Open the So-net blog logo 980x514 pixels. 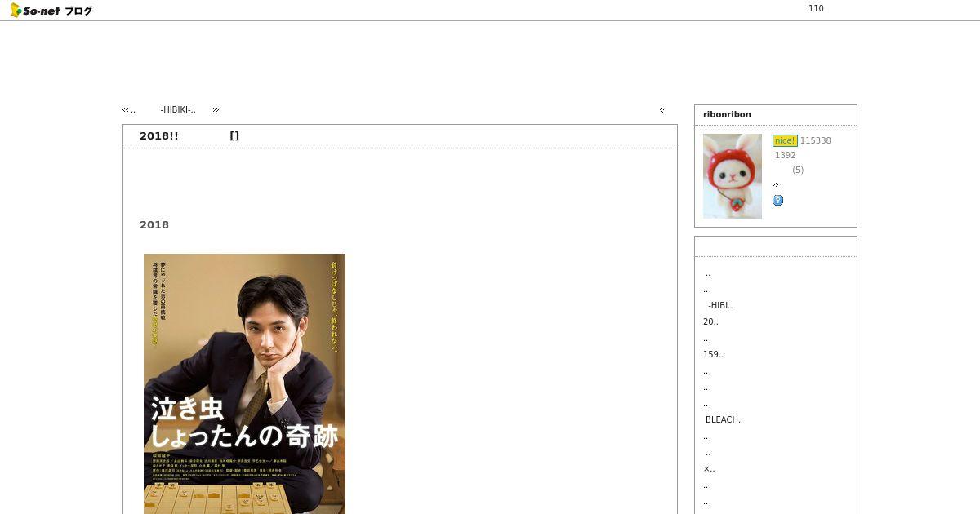tap(51, 11)
